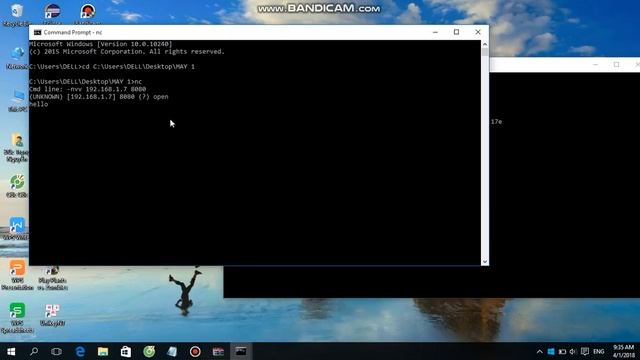Click the blue Windows tray icon

tap(551, 351)
